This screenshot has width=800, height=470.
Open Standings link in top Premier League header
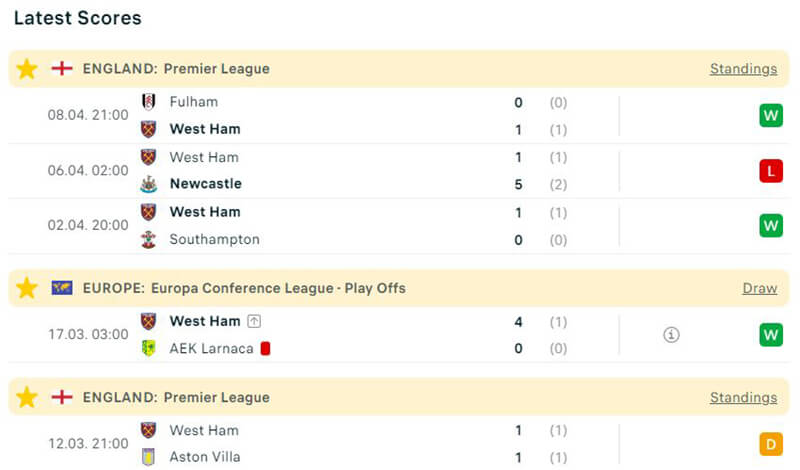point(743,69)
